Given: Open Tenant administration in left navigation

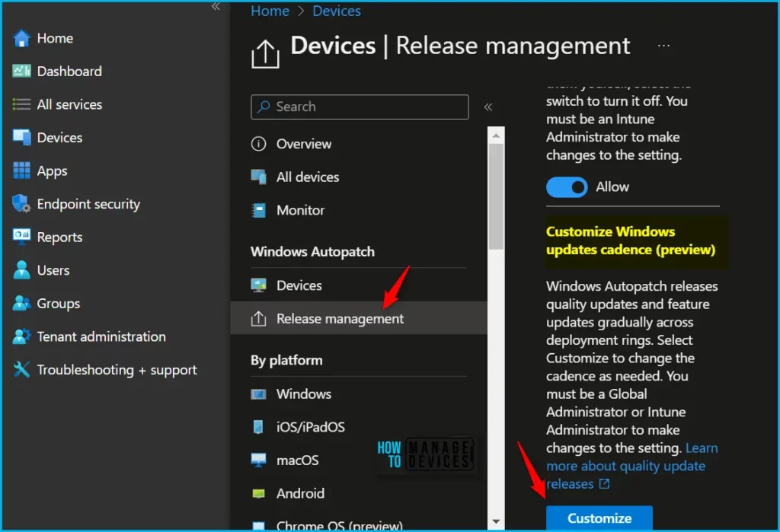Looking at the screenshot, I should [101, 336].
